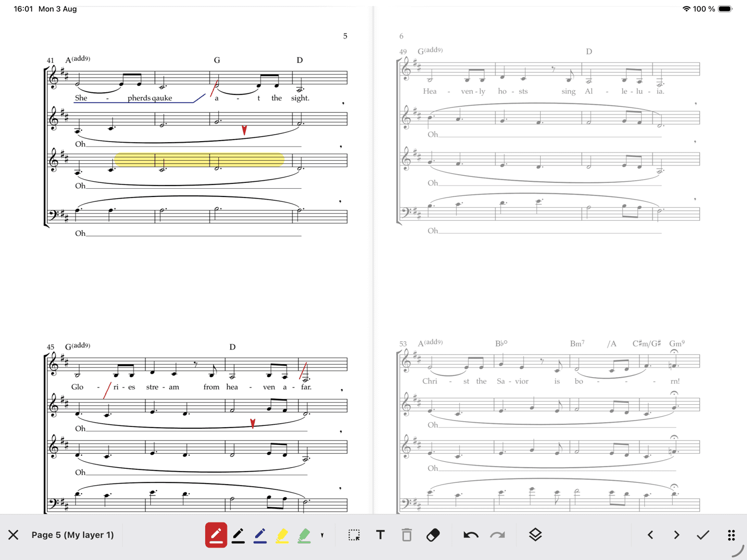Confirm annotations with checkmark
The width and height of the screenshot is (747, 560).
pyautogui.click(x=703, y=535)
